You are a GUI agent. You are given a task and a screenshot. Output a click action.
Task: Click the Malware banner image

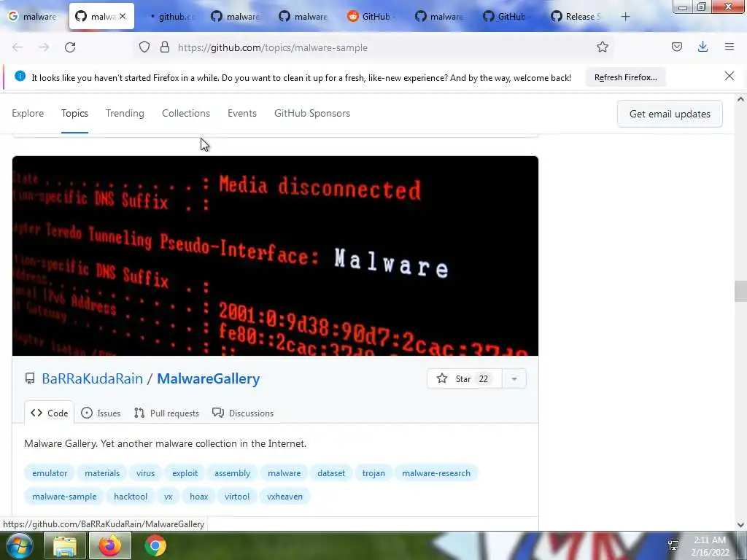tap(275, 256)
